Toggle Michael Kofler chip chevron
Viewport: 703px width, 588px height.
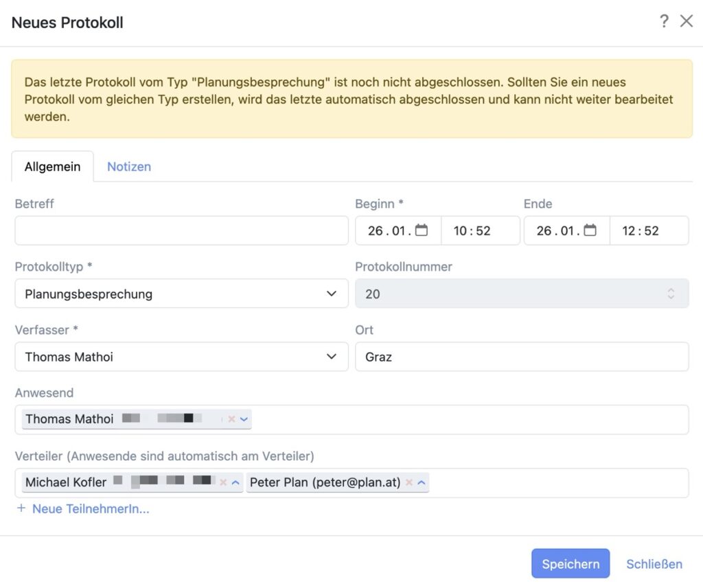click(x=235, y=482)
